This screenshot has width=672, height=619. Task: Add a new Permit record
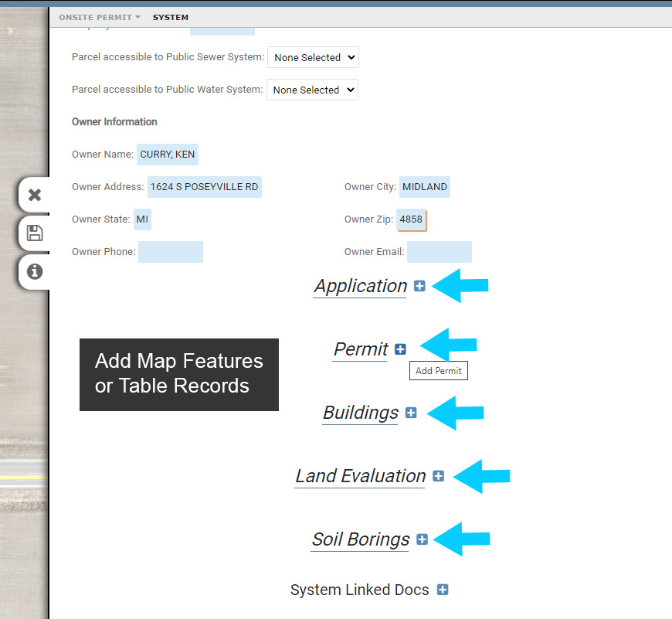400,349
